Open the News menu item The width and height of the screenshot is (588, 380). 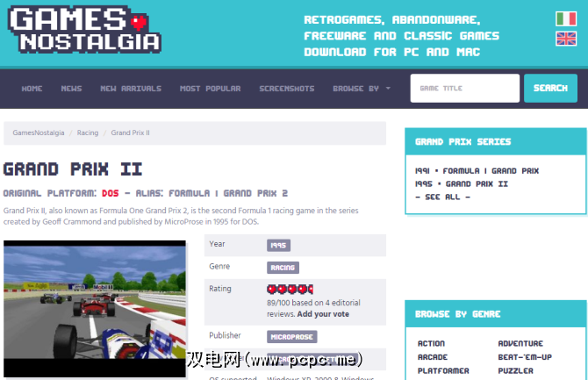pyautogui.click(x=71, y=89)
